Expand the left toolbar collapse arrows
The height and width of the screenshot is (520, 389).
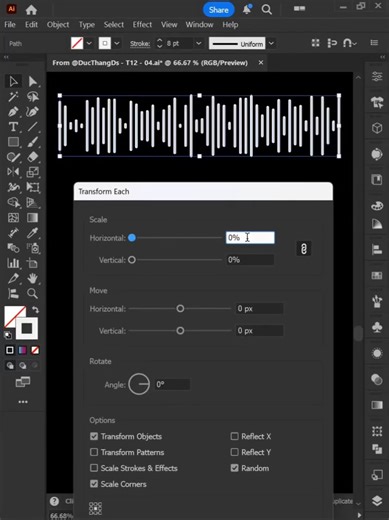pos(6,57)
